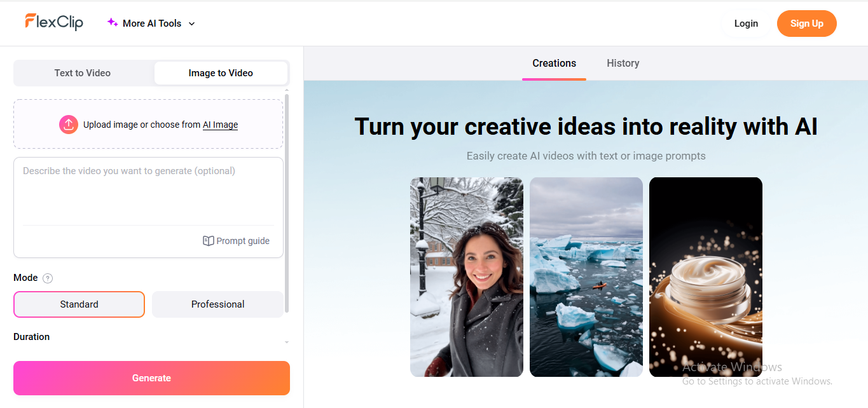Click the Generate button

click(151, 377)
